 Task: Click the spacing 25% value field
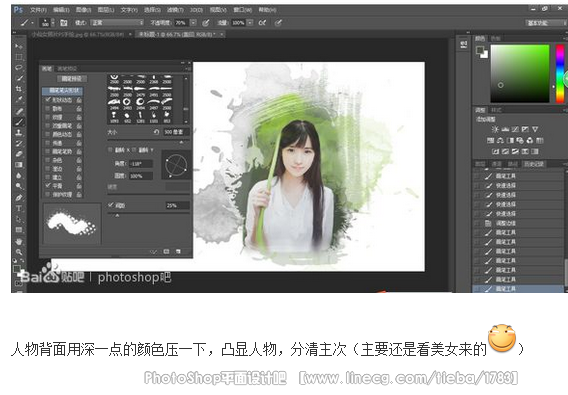[x=178, y=205]
